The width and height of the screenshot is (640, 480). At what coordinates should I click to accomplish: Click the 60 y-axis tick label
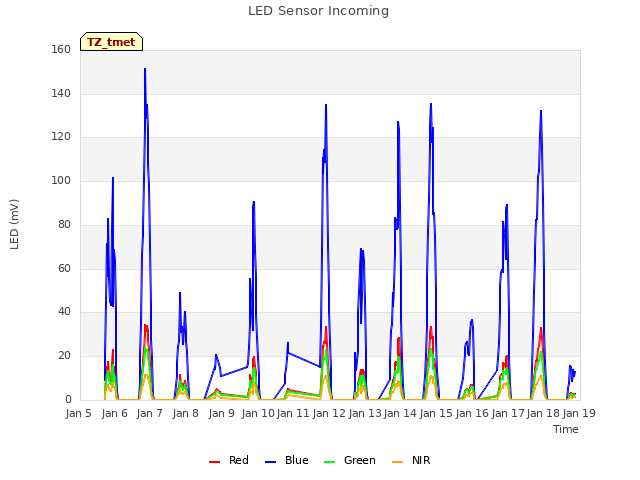(x=64, y=269)
